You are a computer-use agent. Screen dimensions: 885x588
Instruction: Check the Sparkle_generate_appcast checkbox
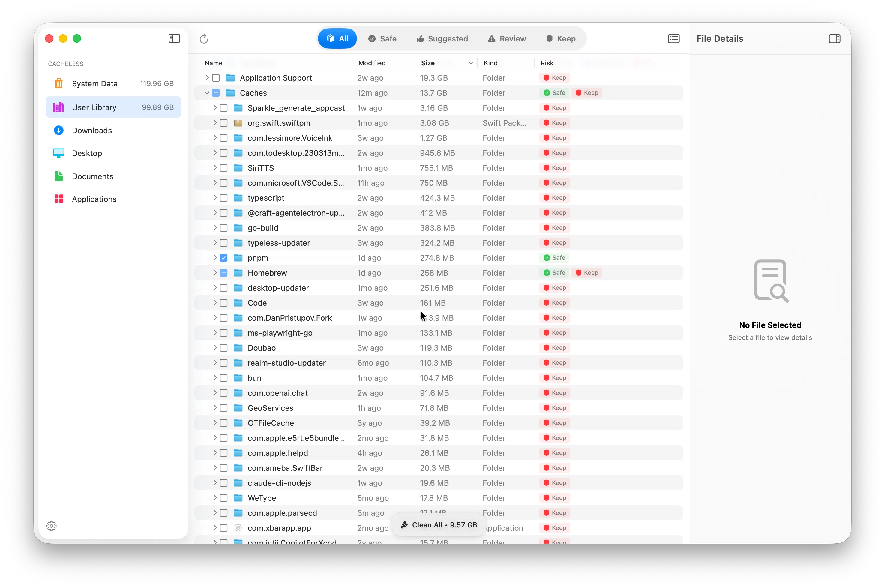[x=224, y=108]
